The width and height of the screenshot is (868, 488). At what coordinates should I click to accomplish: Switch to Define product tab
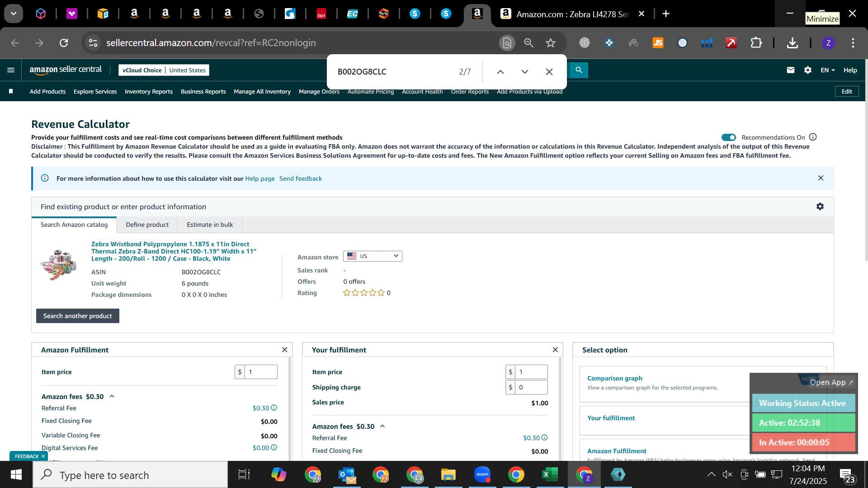pos(147,225)
